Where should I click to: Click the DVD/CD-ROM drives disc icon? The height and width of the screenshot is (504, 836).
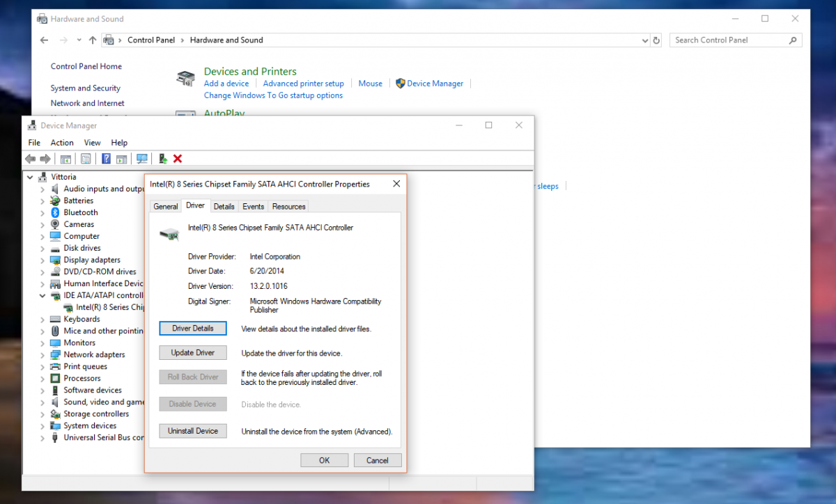(56, 271)
